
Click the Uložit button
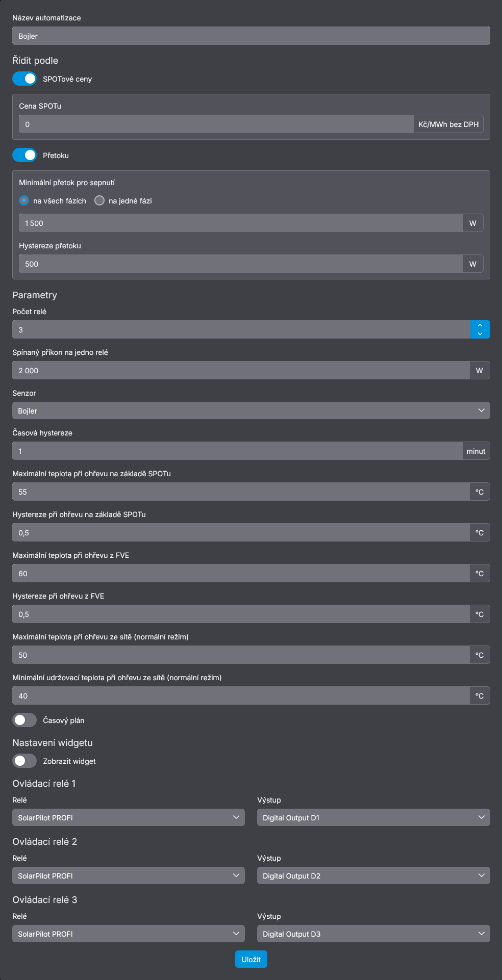(x=251, y=959)
